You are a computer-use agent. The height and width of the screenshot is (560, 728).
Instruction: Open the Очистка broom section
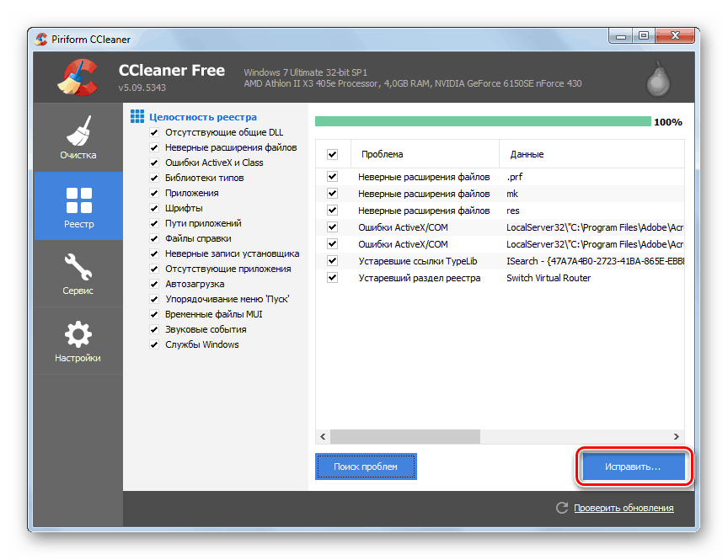pyautogui.click(x=78, y=137)
